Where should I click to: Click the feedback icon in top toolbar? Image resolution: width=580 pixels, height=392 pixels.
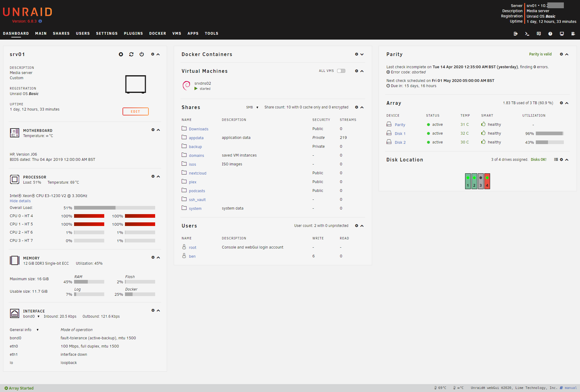(539, 34)
